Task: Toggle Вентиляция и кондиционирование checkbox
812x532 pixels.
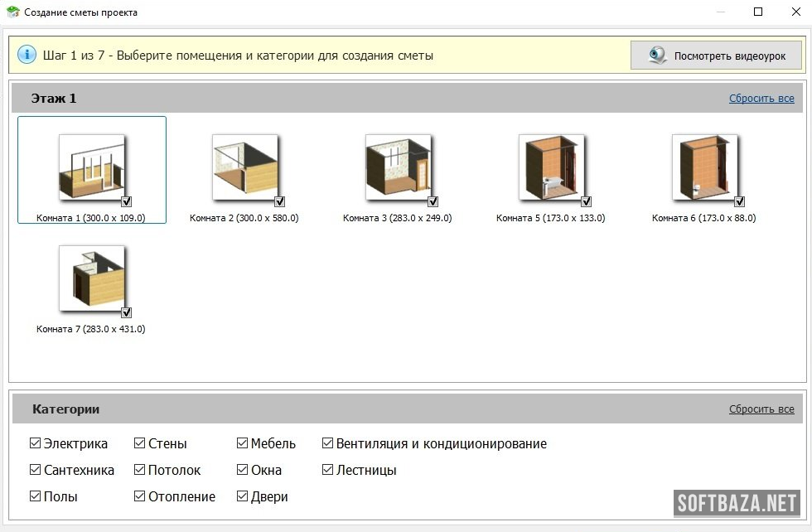Action: tap(328, 443)
